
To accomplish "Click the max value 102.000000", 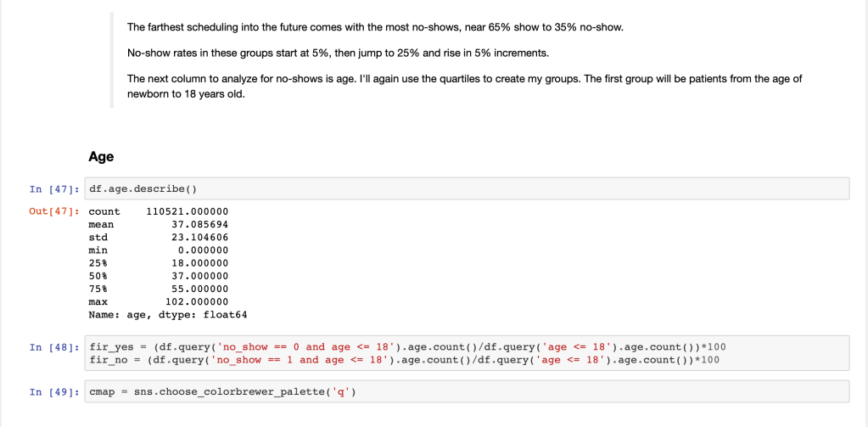I will (x=196, y=301).
